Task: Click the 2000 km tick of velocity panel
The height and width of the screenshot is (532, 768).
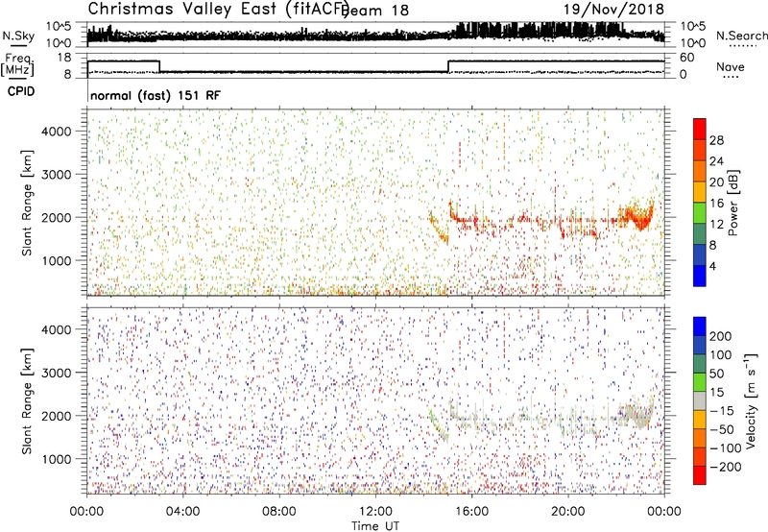Action: [x=57, y=416]
